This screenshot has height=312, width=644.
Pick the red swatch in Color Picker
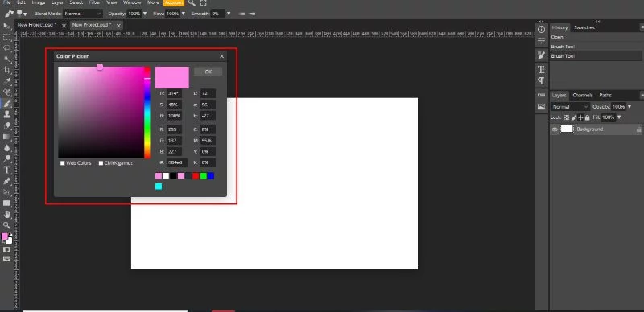click(196, 176)
